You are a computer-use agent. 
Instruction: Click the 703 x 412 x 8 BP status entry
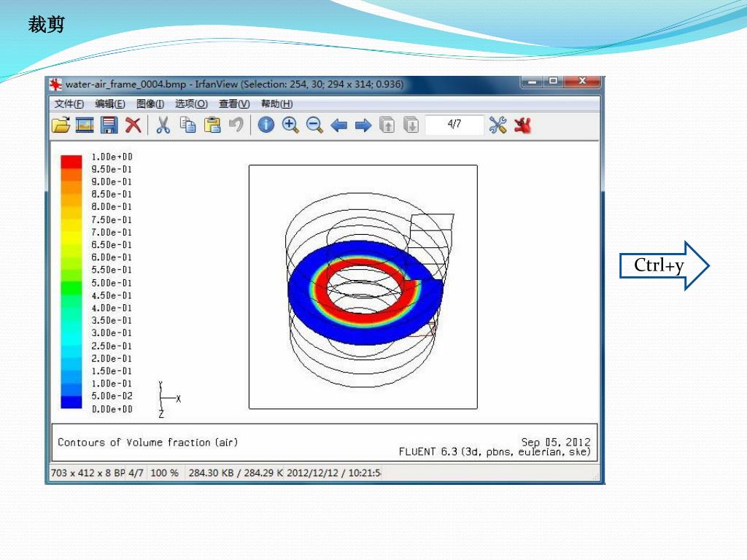click(x=88, y=472)
